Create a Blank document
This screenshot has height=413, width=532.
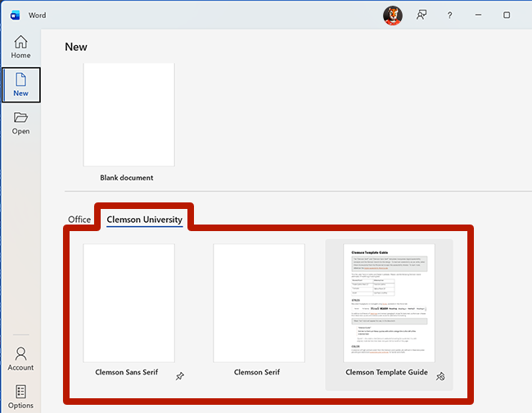coord(129,115)
